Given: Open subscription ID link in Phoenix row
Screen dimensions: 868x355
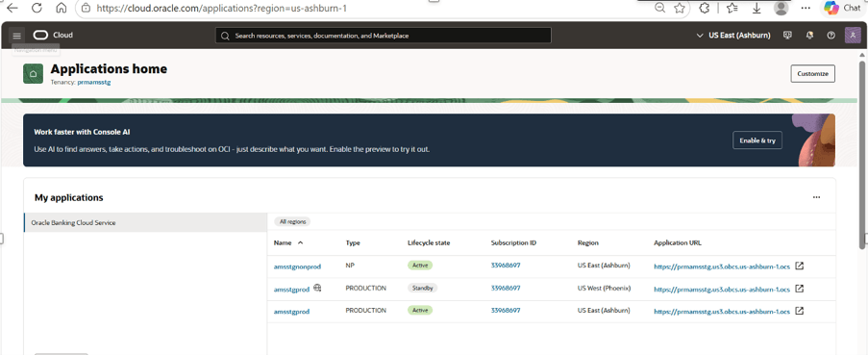Looking at the screenshot, I should (x=506, y=288).
